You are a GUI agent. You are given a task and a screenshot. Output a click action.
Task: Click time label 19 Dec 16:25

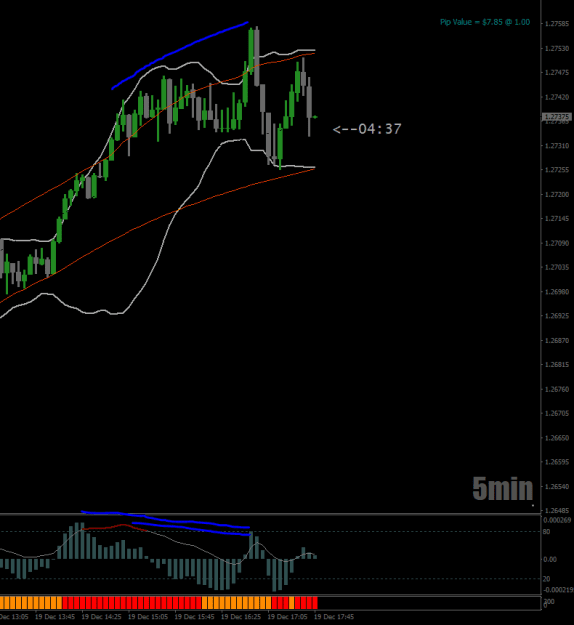[241, 617]
